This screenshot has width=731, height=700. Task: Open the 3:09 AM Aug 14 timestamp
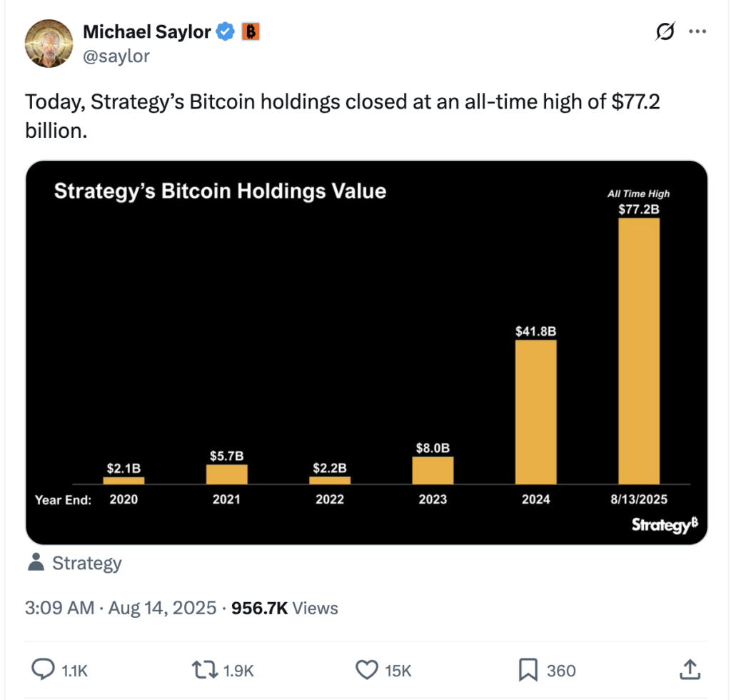pos(120,608)
